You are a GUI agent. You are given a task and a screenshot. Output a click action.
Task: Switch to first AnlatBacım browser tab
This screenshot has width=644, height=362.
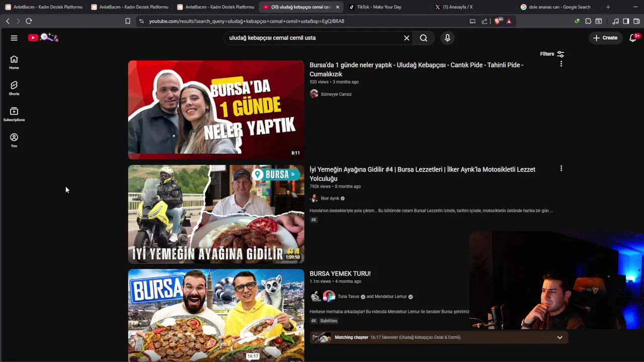point(44,7)
